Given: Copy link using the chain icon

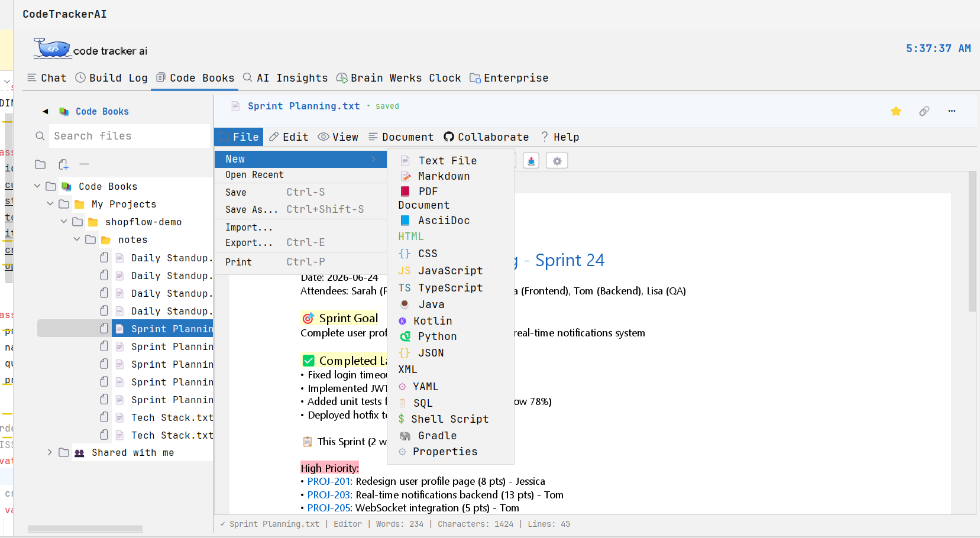Looking at the screenshot, I should pyautogui.click(x=924, y=111).
